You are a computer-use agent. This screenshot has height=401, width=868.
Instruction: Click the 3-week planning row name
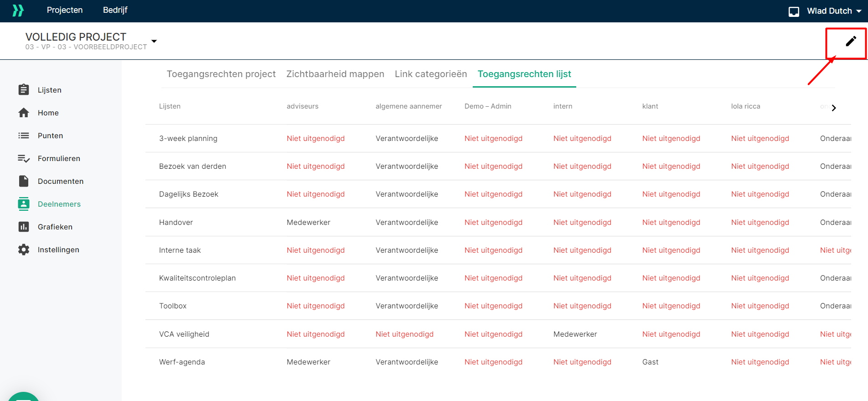click(x=188, y=138)
